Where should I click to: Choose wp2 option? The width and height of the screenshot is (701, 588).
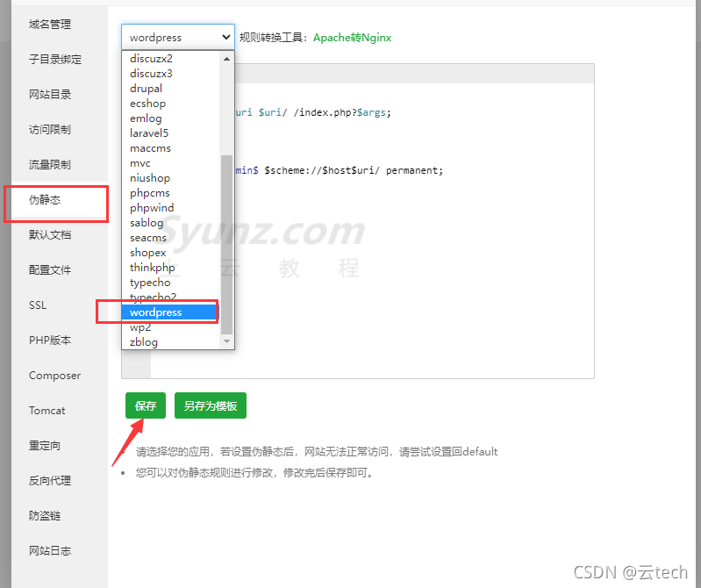[171, 326]
